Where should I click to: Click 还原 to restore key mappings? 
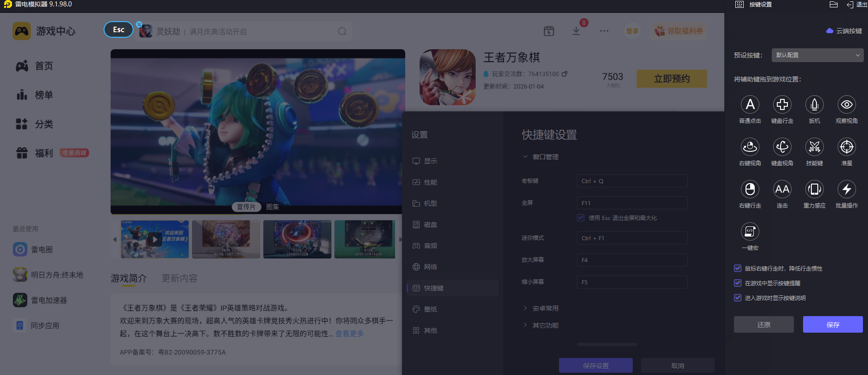tap(763, 324)
